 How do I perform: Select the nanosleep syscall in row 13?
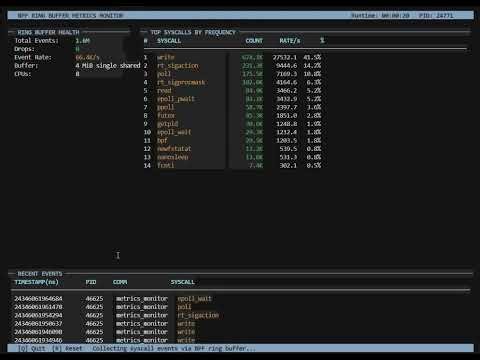click(172, 157)
